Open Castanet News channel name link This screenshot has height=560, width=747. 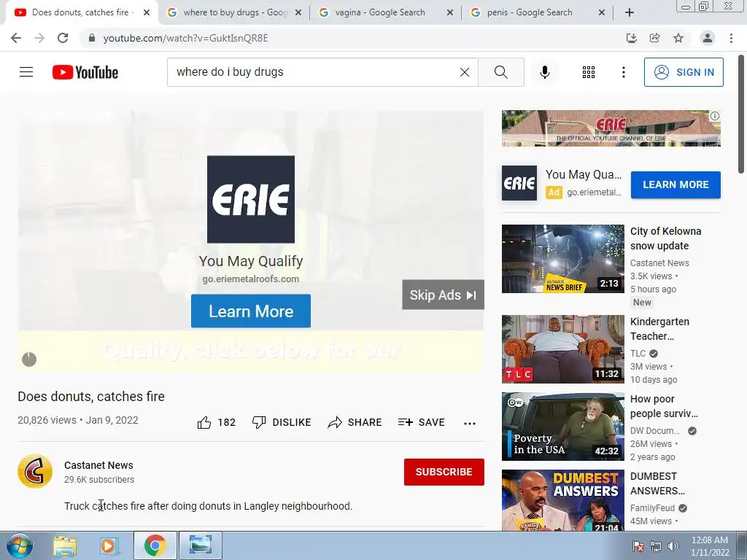(x=98, y=465)
